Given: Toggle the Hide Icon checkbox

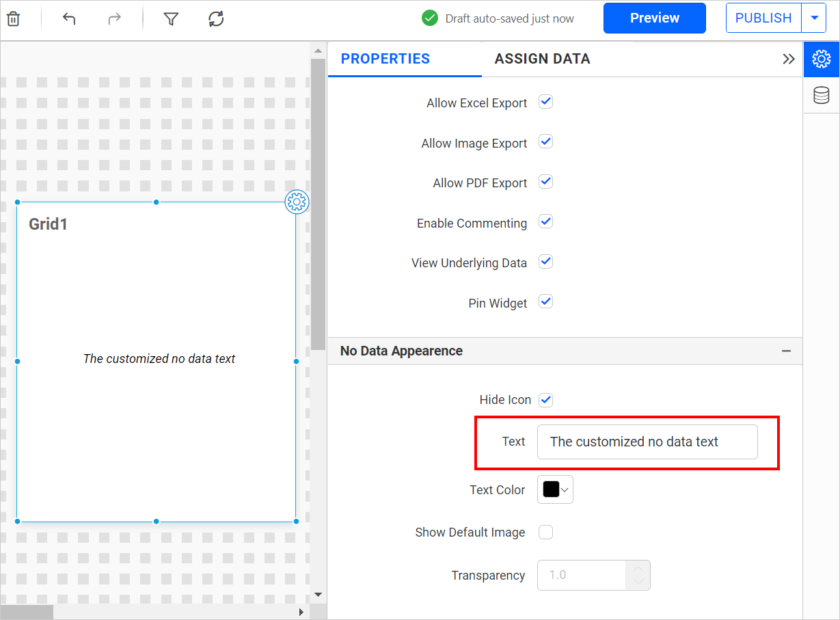Looking at the screenshot, I should 545,400.
